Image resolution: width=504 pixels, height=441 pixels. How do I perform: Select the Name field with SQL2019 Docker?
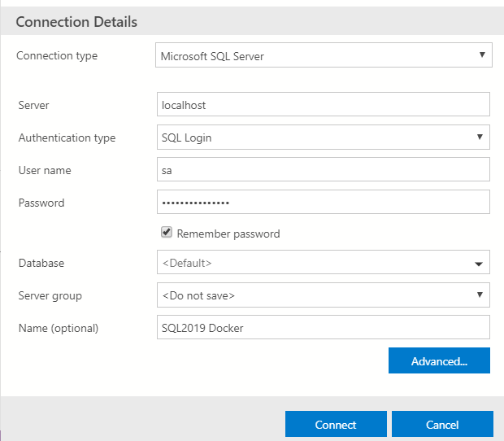(323, 328)
